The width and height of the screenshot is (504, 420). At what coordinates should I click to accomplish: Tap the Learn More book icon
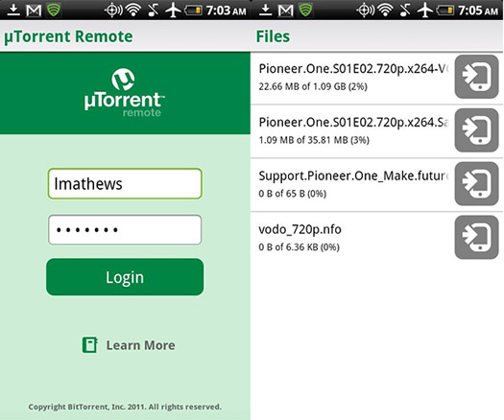(89, 345)
